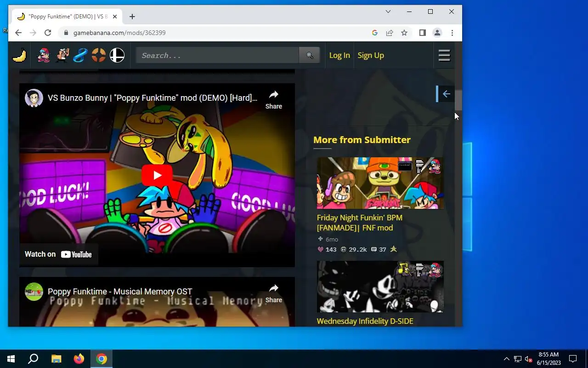The height and width of the screenshot is (368, 588).
Task: Click Chrome icon in taskbar
Action: coord(102,359)
